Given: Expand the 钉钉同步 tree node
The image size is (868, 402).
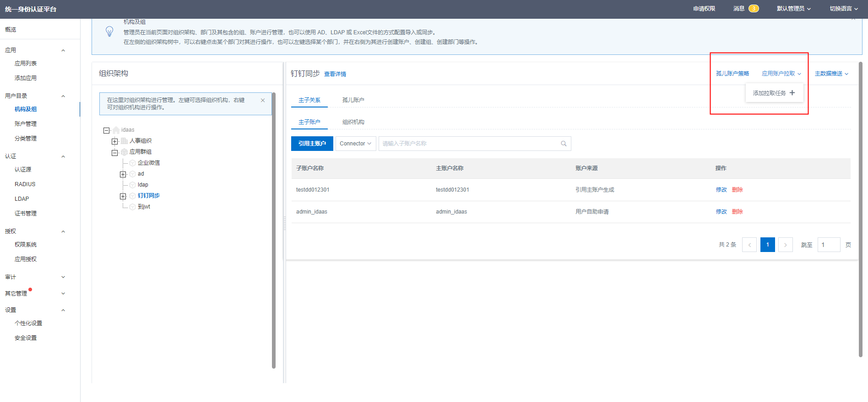Looking at the screenshot, I should coord(123,196).
